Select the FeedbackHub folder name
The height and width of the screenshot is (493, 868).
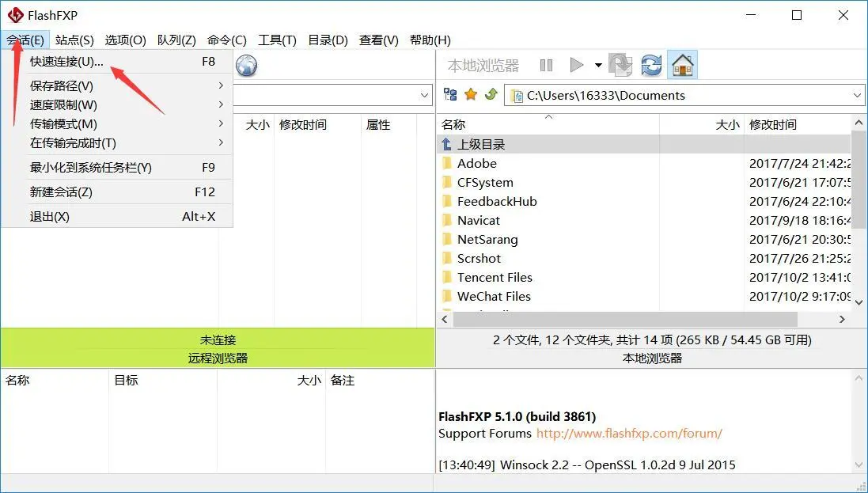(497, 202)
